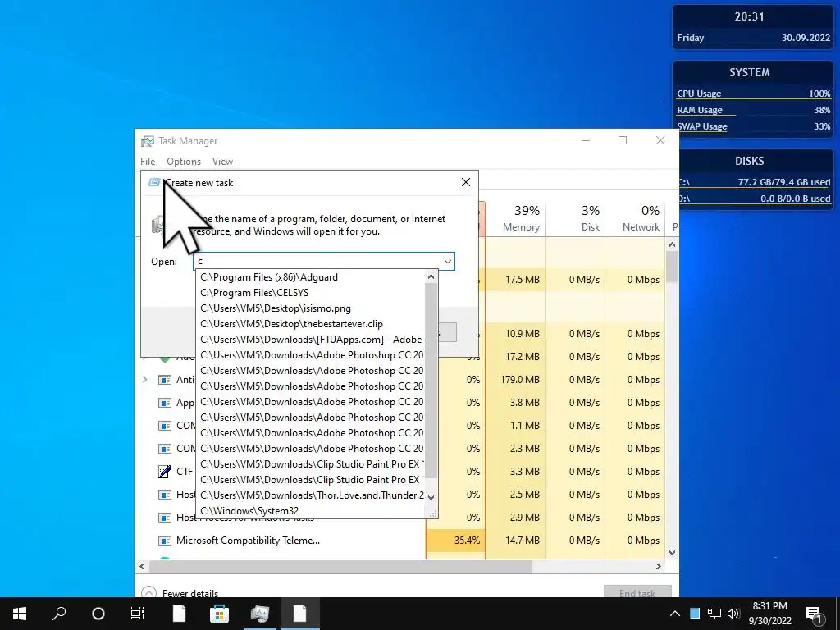Click the icon of the Anti process row
Image resolution: width=840 pixels, height=630 pixels.
click(164, 380)
